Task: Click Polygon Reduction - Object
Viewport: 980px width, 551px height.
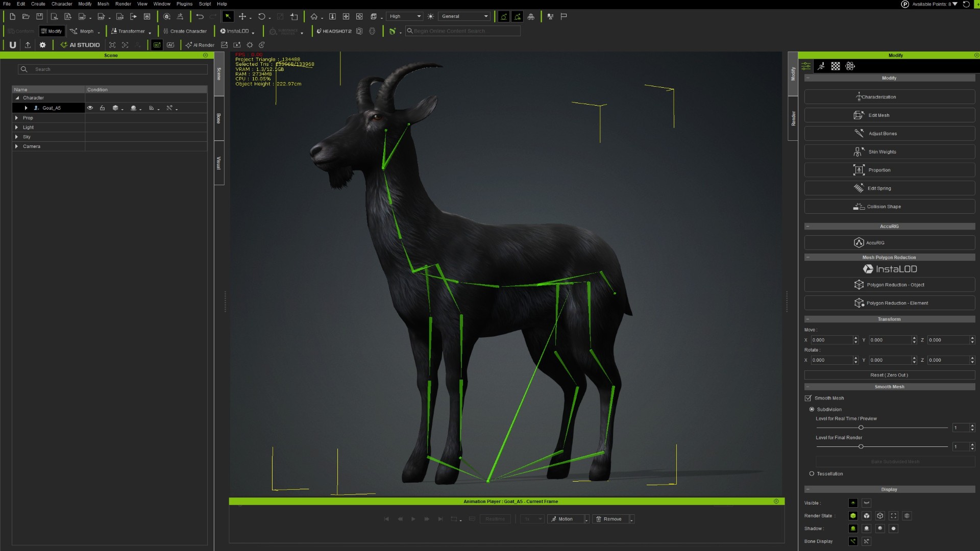Action: (890, 285)
